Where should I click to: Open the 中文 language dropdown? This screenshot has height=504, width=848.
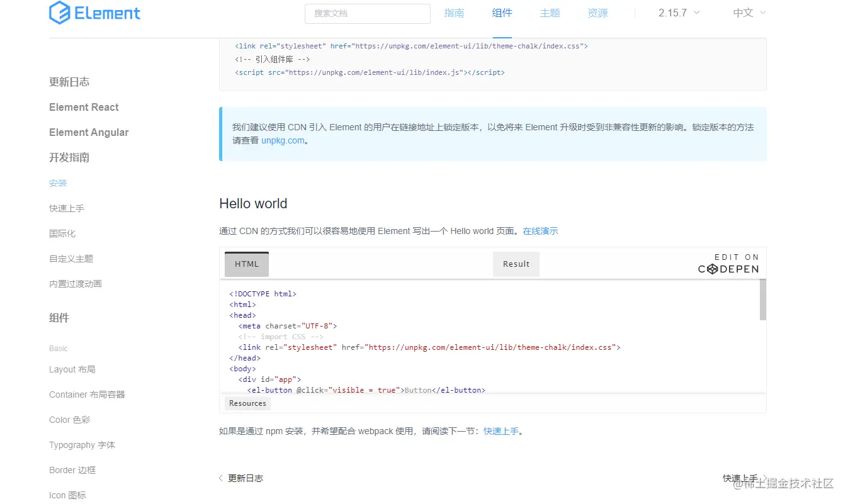pos(750,13)
